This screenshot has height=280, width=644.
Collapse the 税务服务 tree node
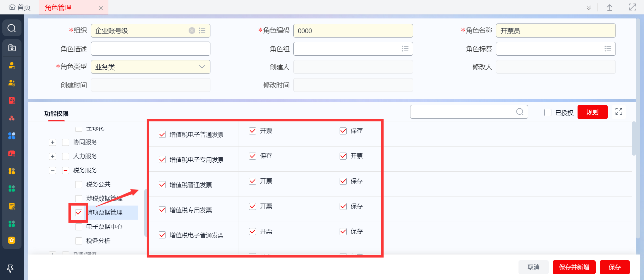pyautogui.click(x=53, y=170)
